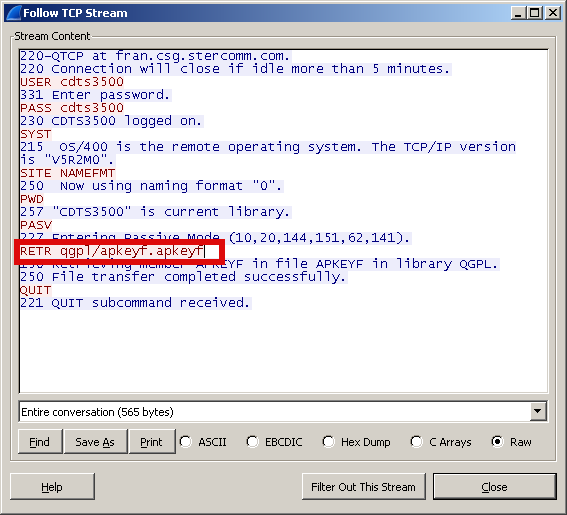Image resolution: width=567 pixels, height=515 pixels.
Task: Click the '220-QTCP at fran.csg.stercomm.com.' line
Action: 155,56
